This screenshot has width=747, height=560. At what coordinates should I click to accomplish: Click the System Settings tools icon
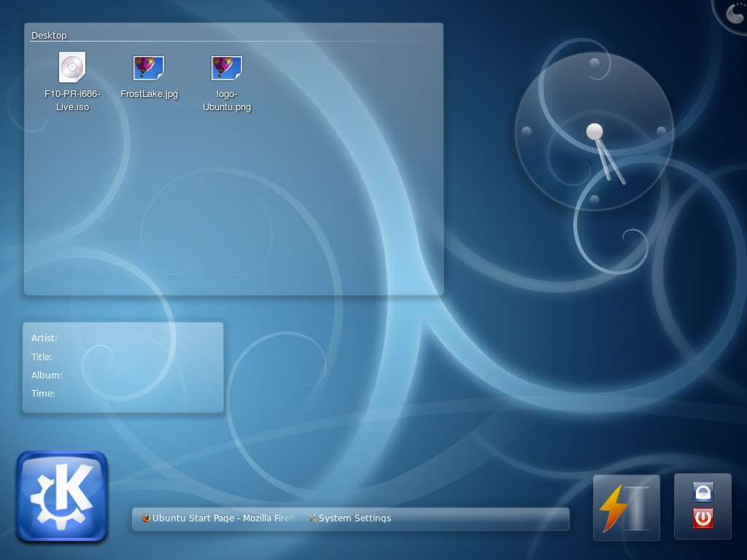(312, 518)
